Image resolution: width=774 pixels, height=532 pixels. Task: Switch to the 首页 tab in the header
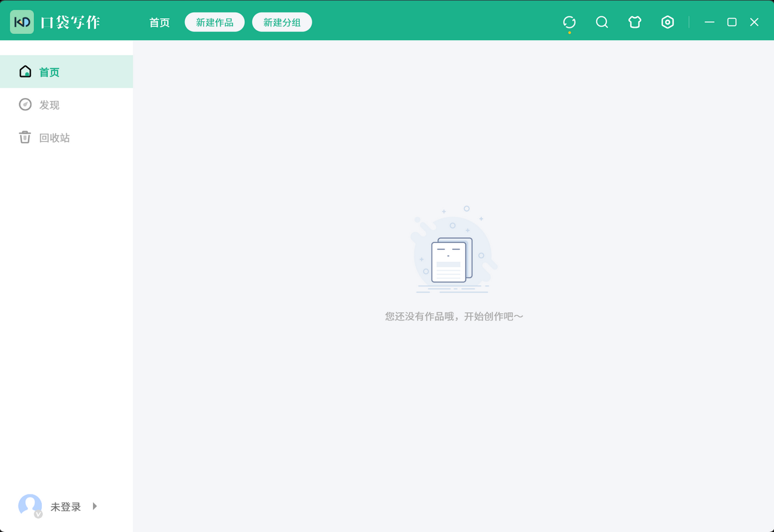tap(159, 22)
